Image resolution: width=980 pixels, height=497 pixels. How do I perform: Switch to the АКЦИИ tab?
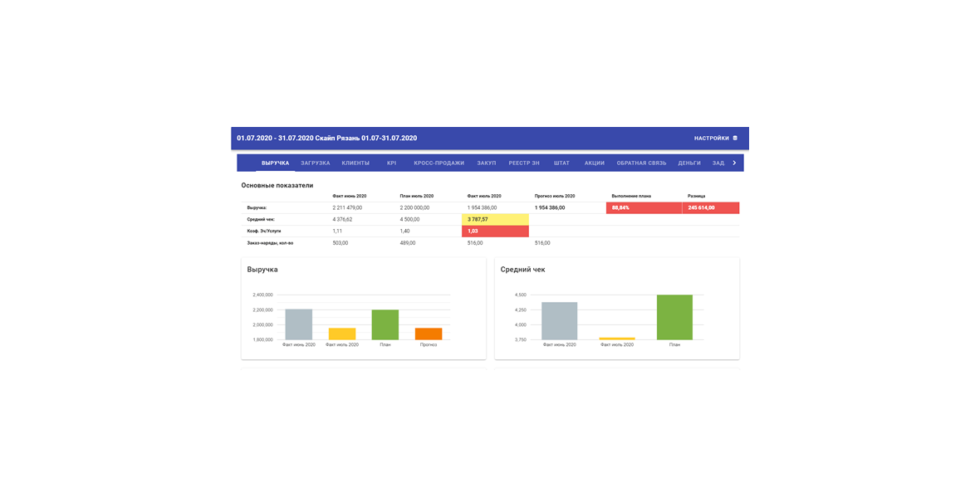(x=595, y=163)
